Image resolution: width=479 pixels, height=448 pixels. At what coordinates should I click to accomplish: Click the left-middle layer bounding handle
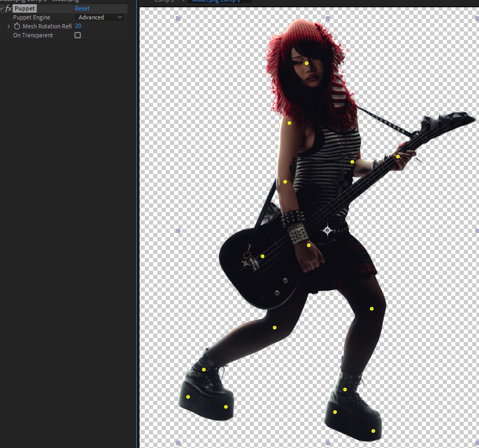(178, 231)
